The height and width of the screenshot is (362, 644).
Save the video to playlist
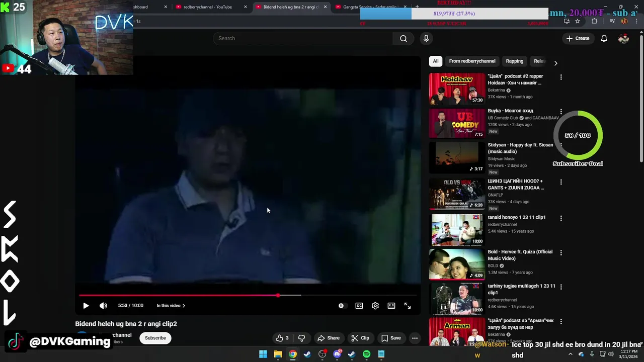pyautogui.click(x=391, y=338)
